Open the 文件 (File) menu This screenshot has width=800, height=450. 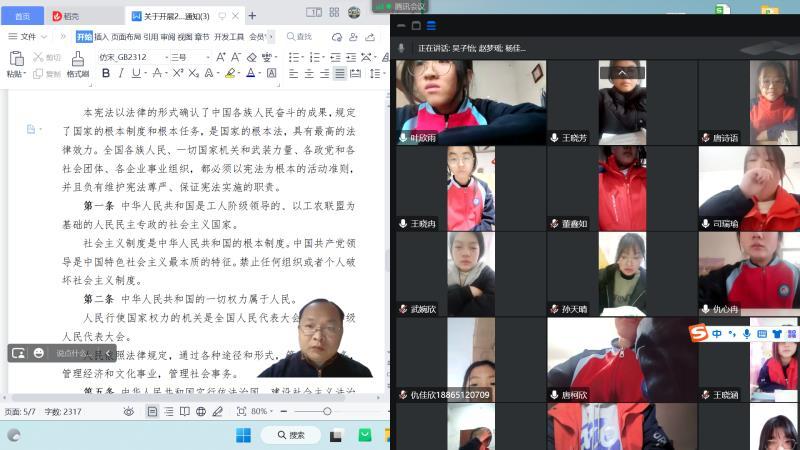point(27,36)
